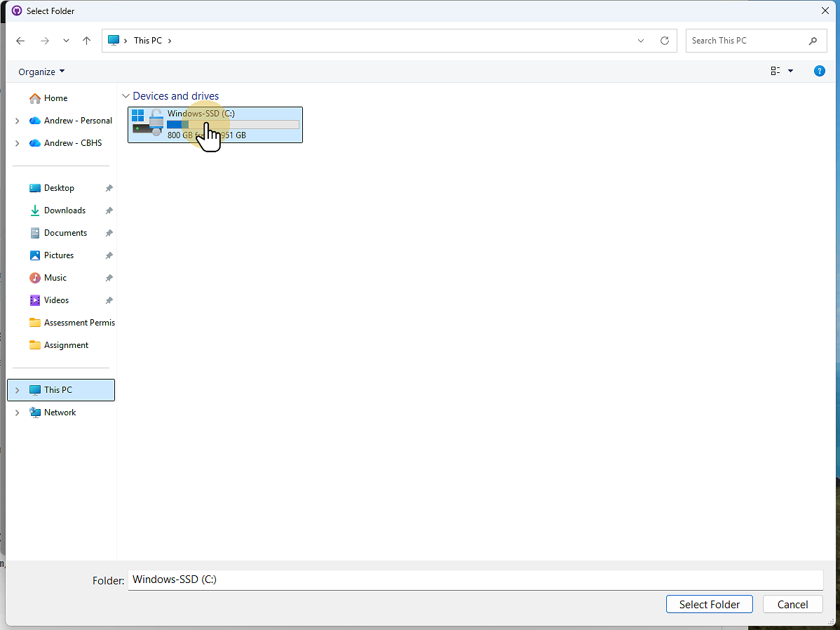Click the Up one level arrow
The width and height of the screenshot is (840, 630).
pos(87,41)
